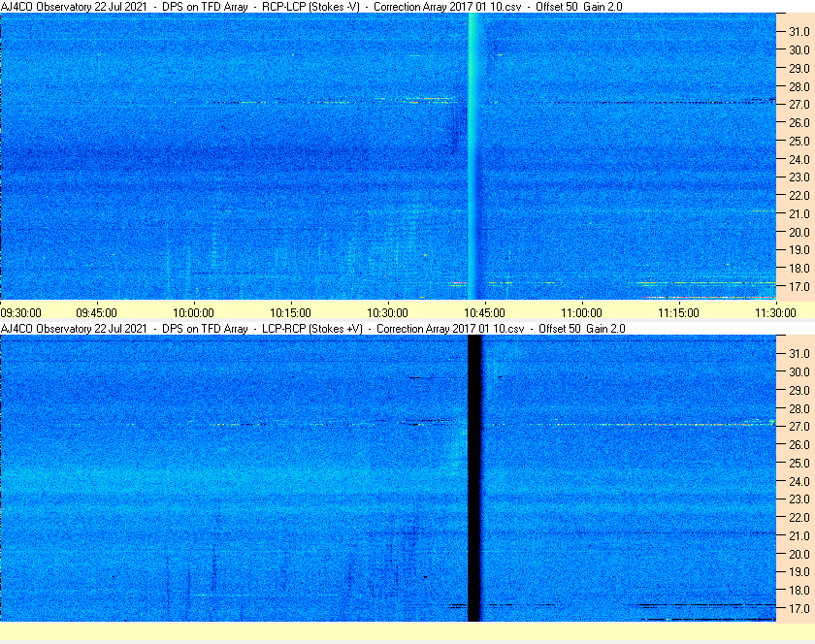The image size is (815, 644).
Task: Click 19.0 frequency label on Stokes +V chart
Action: coord(799,572)
